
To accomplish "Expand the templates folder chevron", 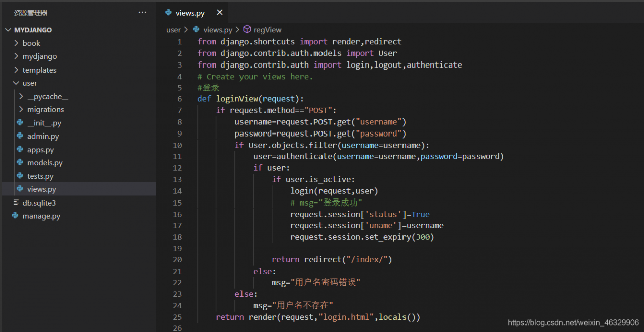I will coord(16,70).
